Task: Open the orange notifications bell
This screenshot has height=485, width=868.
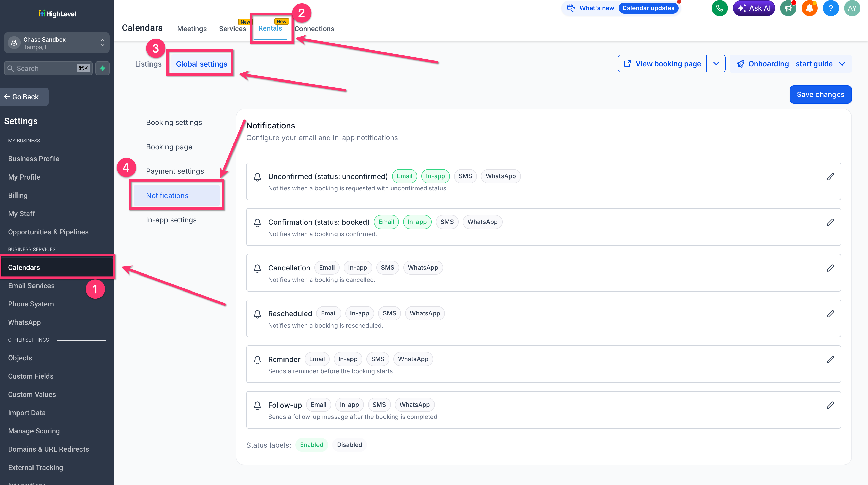Action: point(809,8)
